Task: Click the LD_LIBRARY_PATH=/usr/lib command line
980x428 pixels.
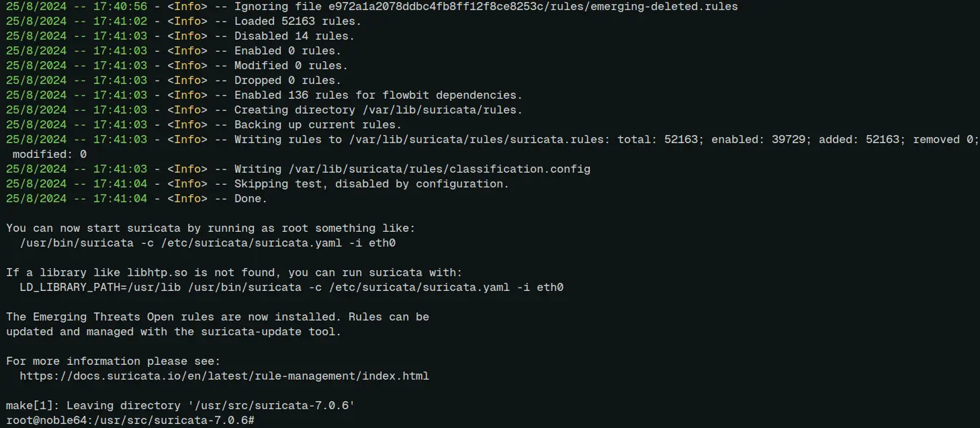Action: (292, 287)
